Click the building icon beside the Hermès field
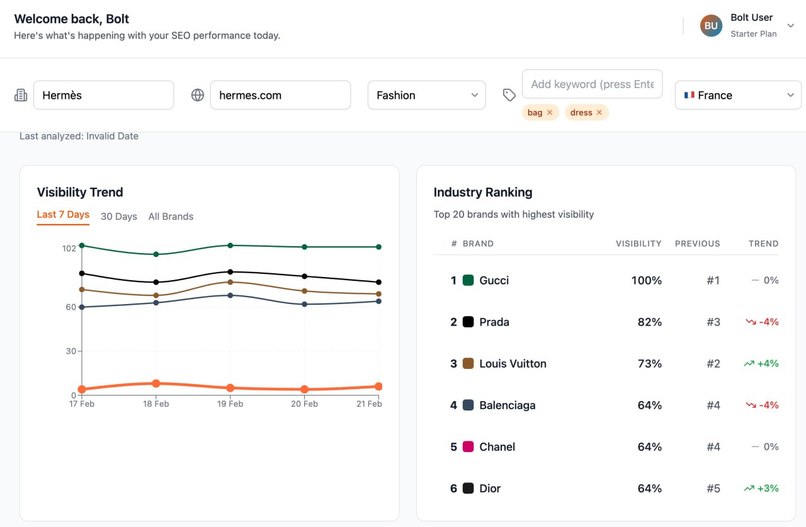Image resolution: width=806 pixels, height=527 pixels. click(x=21, y=95)
